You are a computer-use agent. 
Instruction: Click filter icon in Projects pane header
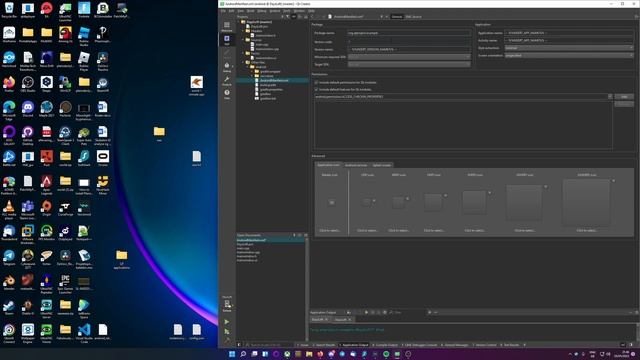[287, 17]
